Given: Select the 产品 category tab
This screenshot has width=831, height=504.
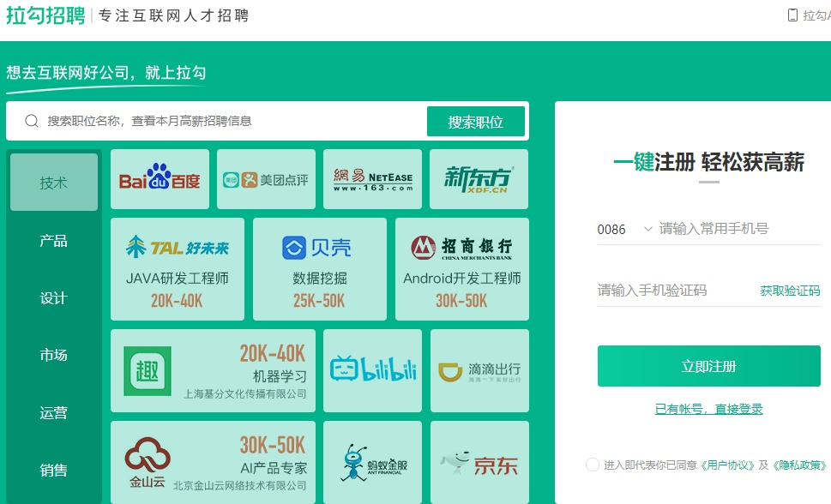Looking at the screenshot, I should pos(54,241).
